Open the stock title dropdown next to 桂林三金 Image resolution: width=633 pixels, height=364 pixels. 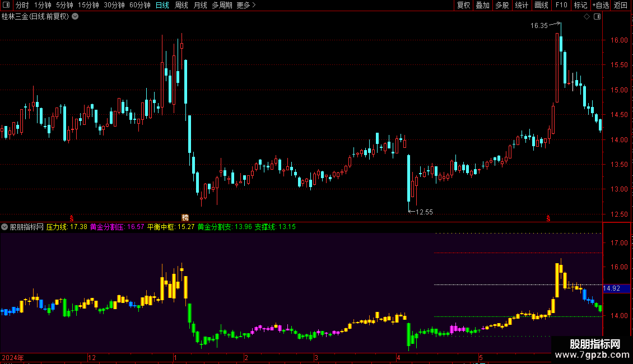pos(75,17)
